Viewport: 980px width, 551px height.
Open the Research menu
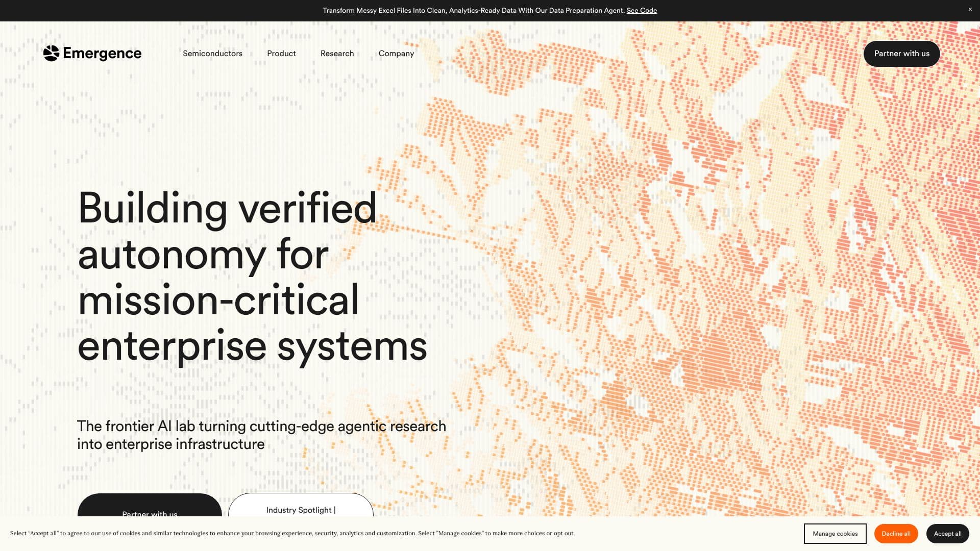tap(337, 54)
